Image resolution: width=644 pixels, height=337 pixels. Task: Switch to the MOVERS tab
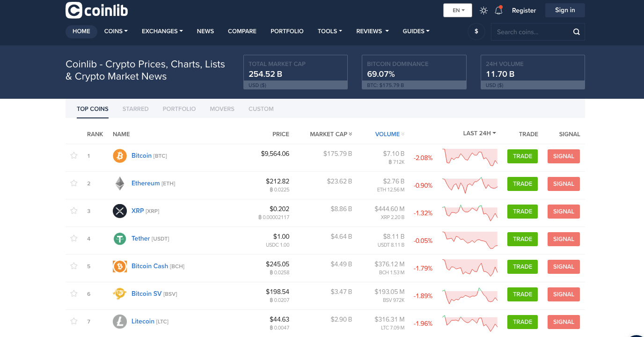[x=222, y=109]
